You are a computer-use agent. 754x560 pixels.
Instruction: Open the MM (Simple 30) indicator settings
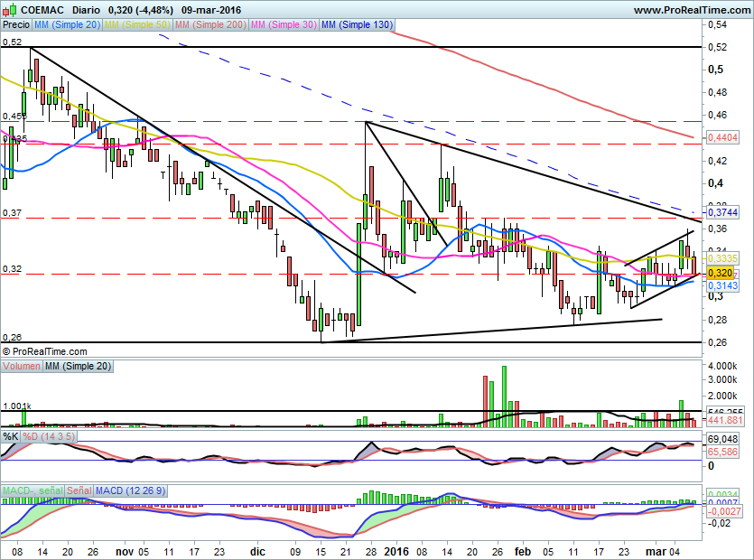click(x=284, y=26)
